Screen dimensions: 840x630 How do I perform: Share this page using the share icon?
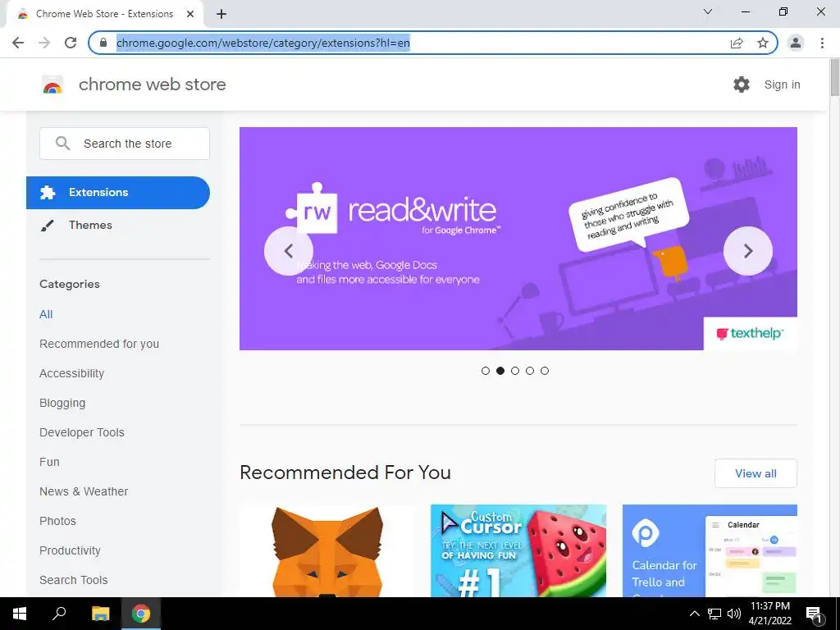737,43
